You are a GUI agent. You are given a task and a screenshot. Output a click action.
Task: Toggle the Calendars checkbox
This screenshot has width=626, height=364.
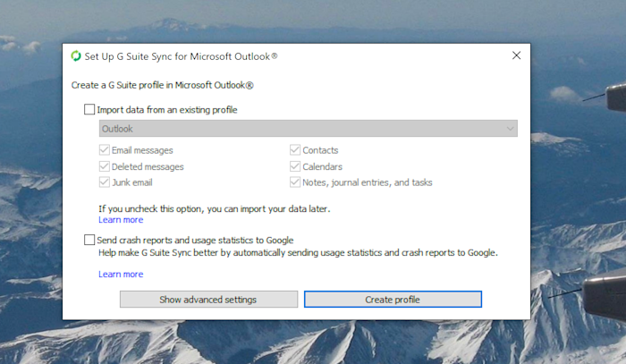pos(295,166)
